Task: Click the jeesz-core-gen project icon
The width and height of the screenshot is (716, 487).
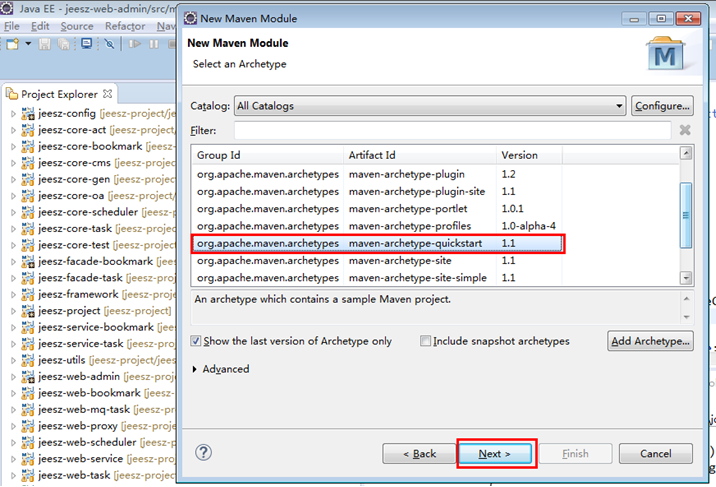Action: pos(28,179)
